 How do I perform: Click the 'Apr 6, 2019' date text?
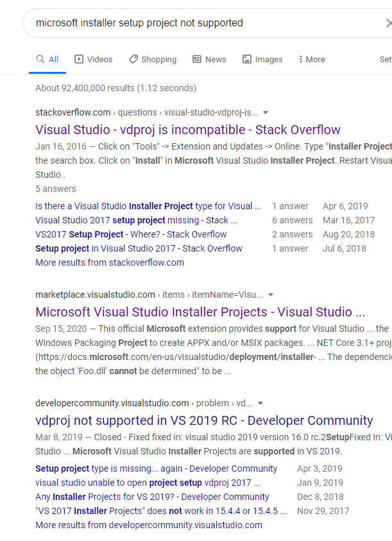pyautogui.click(x=345, y=206)
